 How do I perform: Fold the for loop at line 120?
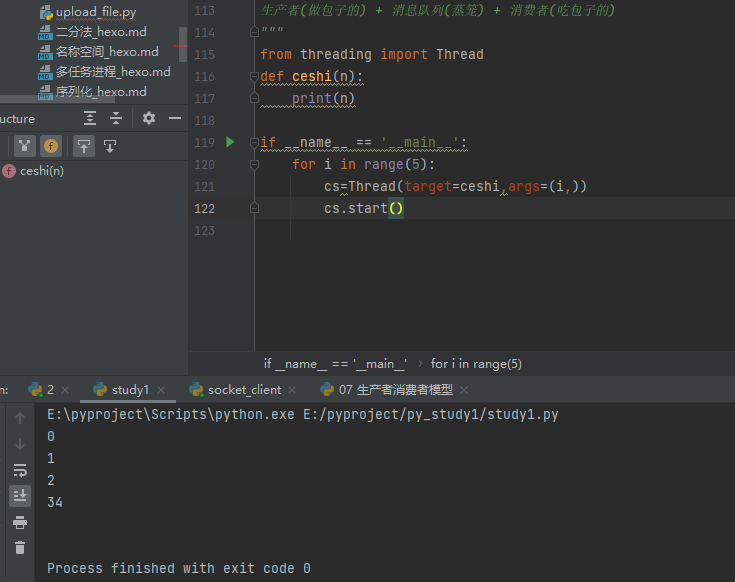click(255, 164)
